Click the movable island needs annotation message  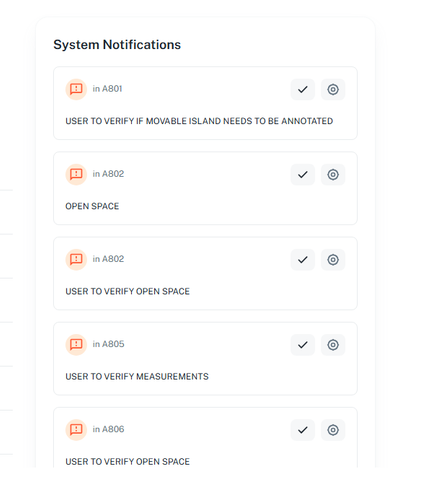point(199,121)
